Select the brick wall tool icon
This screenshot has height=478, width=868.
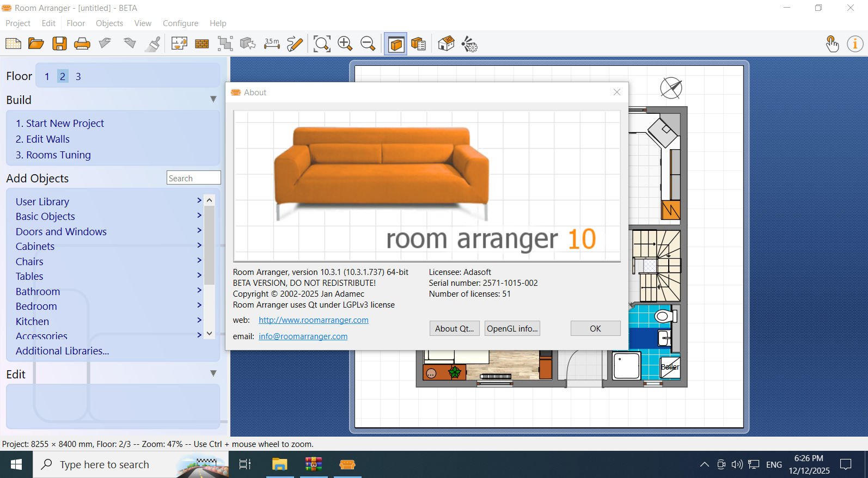[x=202, y=44]
